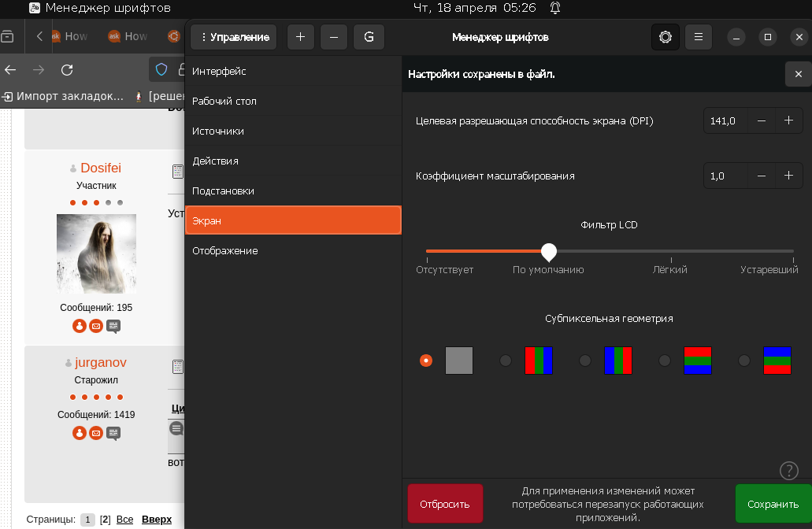Image resolution: width=812 pixels, height=529 pixels.
Task: Select Источники in the sidebar
Action: (293, 131)
